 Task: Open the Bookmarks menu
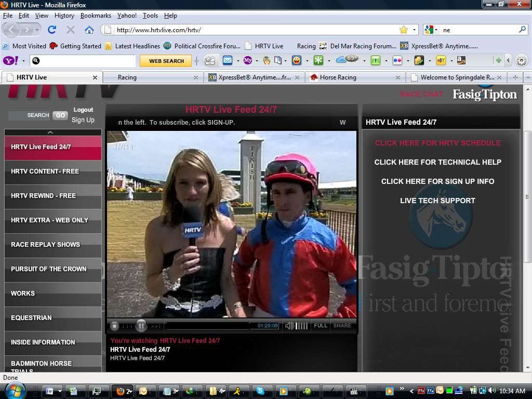(x=96, y=16)
